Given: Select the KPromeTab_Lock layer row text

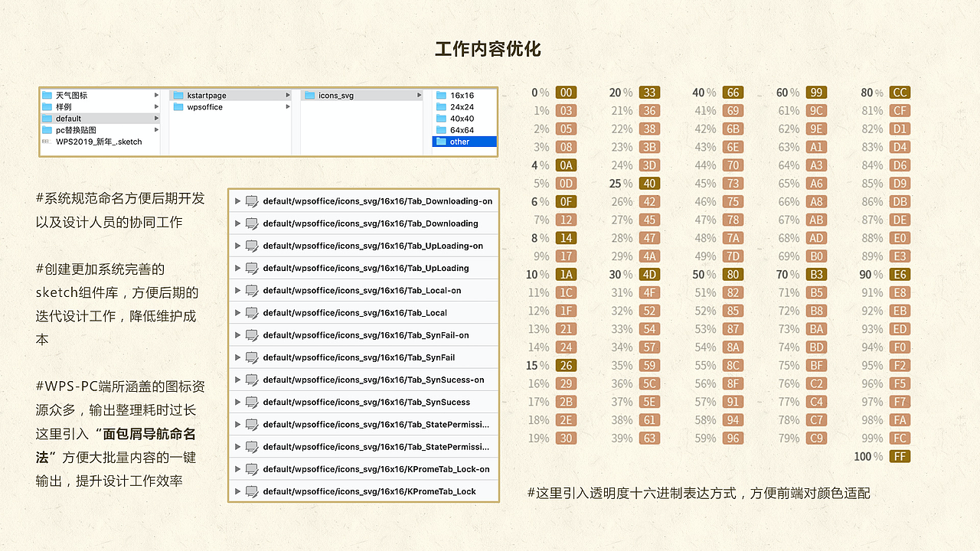Looking at the screenshot, I should tap(369, 491).
